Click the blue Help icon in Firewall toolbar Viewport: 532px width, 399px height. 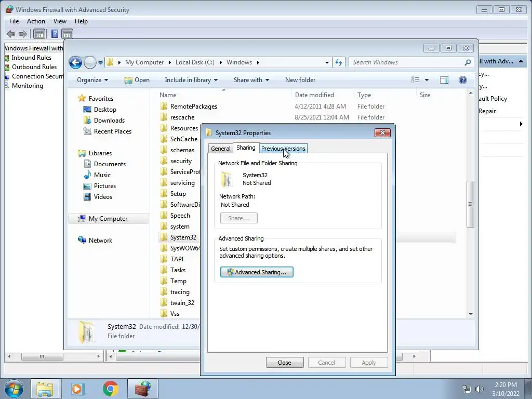(x=55, y=34)
